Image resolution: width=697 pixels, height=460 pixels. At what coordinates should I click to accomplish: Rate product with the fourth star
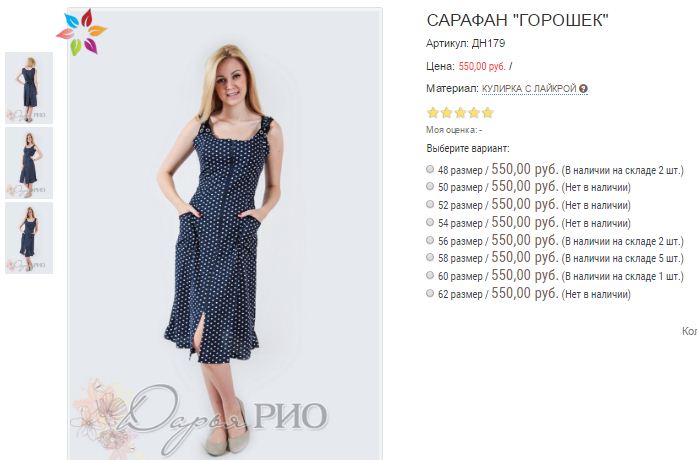[x=474, y=112]
